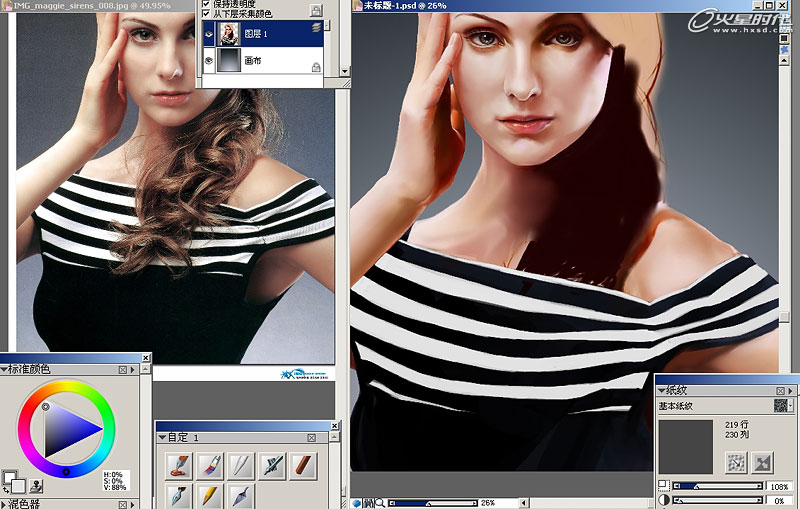Hide the 画布 layer eye icon

click(209, 60)
